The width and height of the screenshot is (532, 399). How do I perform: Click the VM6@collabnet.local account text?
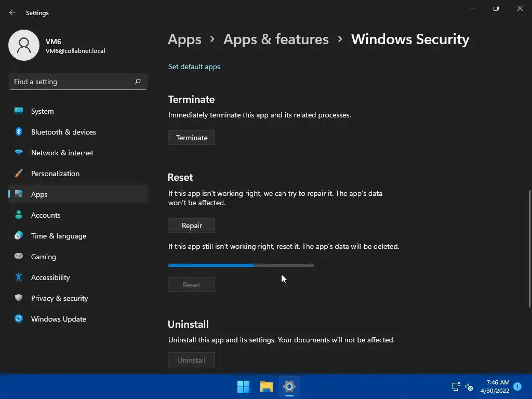[75, 51]
